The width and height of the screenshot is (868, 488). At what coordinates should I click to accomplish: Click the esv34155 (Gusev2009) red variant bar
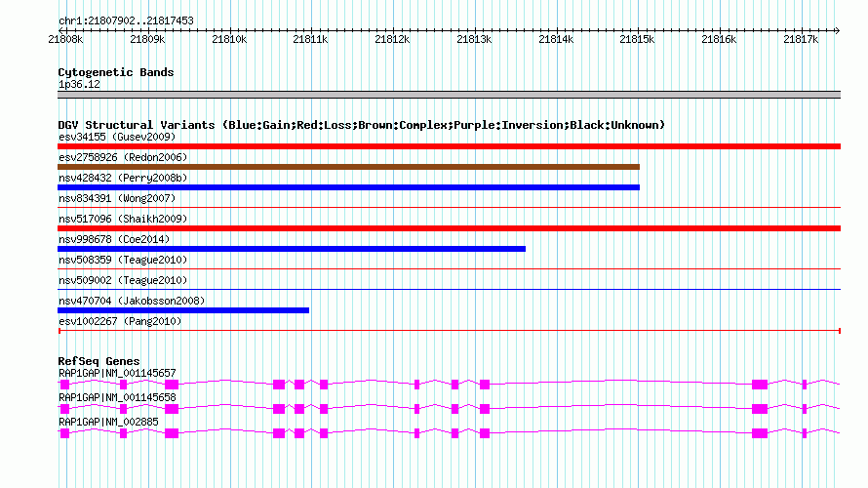point(449,146)
